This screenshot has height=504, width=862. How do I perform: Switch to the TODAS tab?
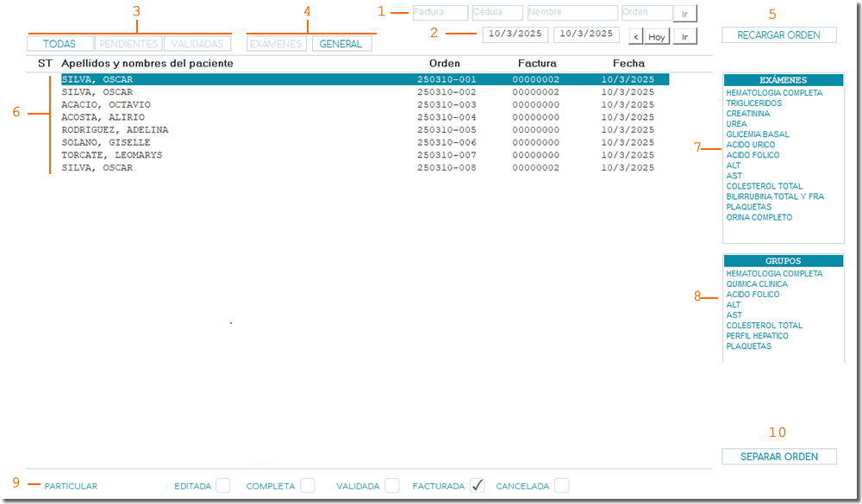pos(59,43)
